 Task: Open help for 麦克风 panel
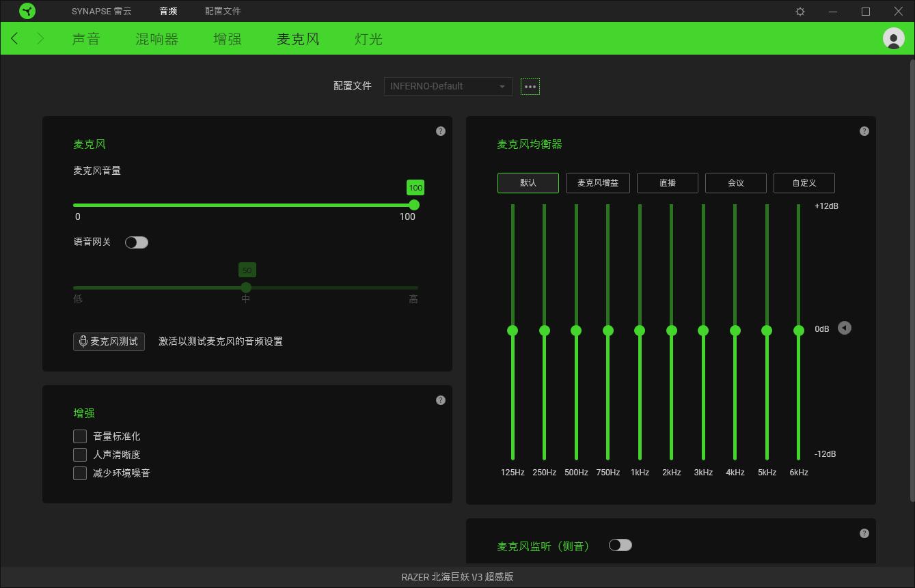pyautogui.click(x=441, y=131)
